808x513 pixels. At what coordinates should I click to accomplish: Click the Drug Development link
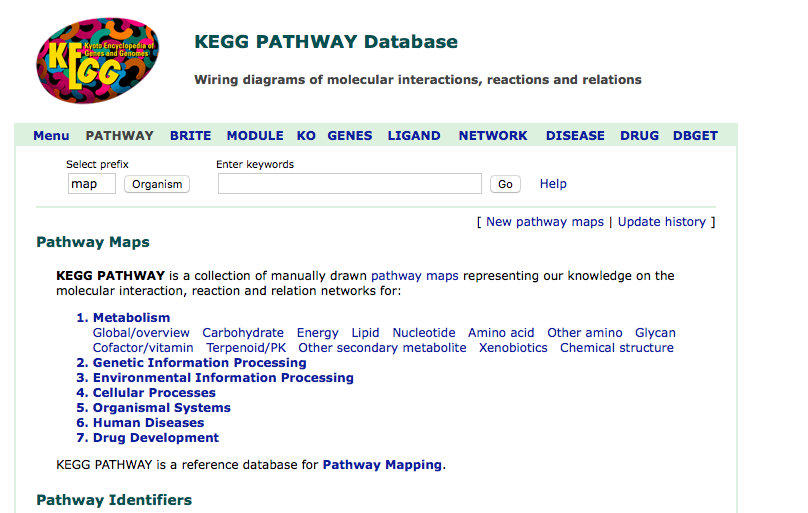pos(155,438)
